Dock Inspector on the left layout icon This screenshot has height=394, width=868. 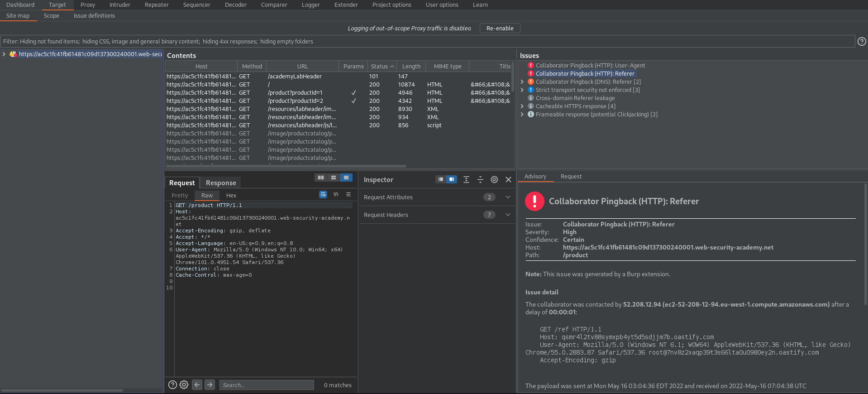pyautogui.click(x=440, y=179)
